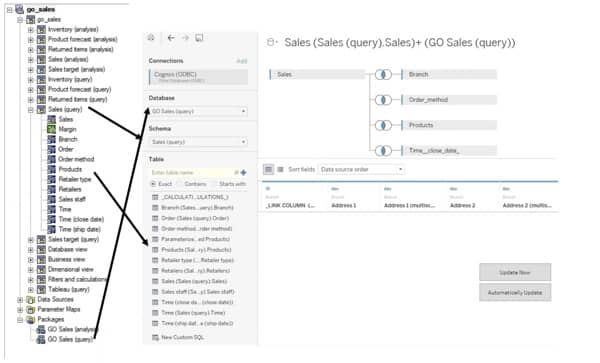Select the Contains radio option
Image resolution: width=600 pixels, height=363 pixels.
pos(192,184)
